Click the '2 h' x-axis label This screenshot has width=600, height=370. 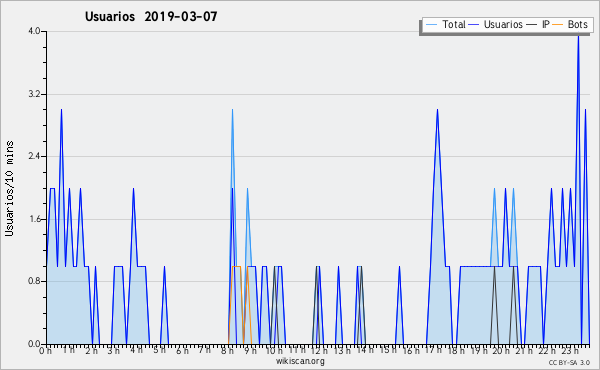pos(91,351)
